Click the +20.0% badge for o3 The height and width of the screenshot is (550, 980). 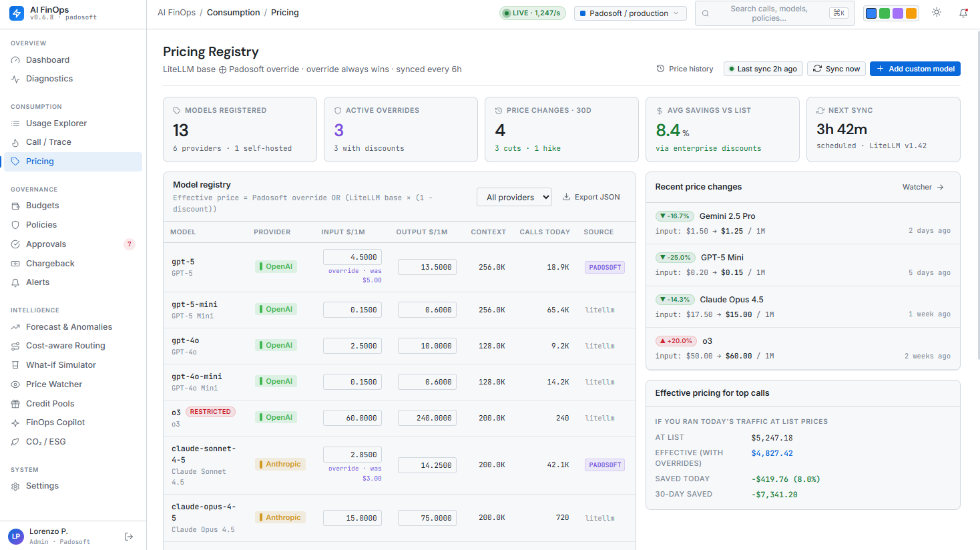pos(676,341)
